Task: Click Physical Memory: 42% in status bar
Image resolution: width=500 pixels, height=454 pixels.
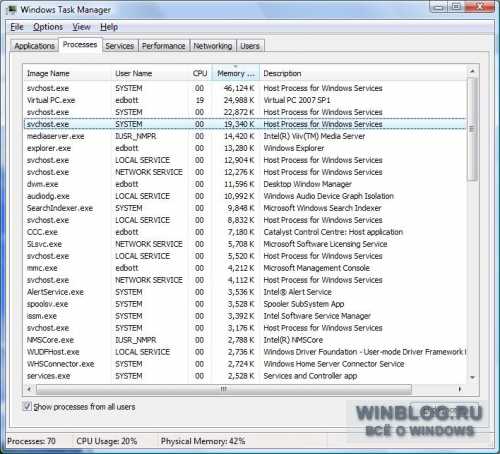Action: point(203,441)
